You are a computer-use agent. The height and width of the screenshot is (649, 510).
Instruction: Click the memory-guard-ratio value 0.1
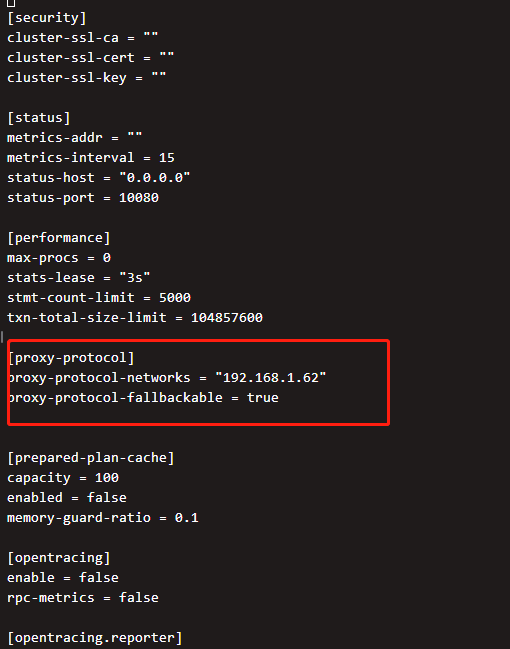186,518
